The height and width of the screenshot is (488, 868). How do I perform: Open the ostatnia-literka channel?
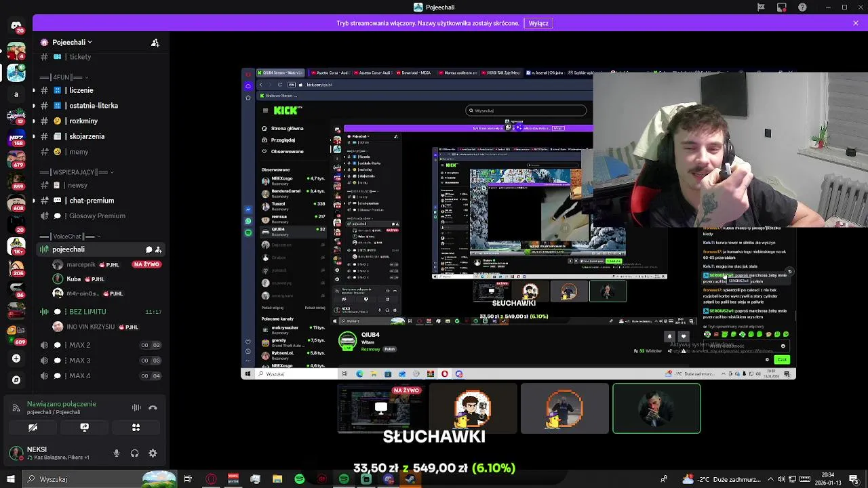(100, 106)
